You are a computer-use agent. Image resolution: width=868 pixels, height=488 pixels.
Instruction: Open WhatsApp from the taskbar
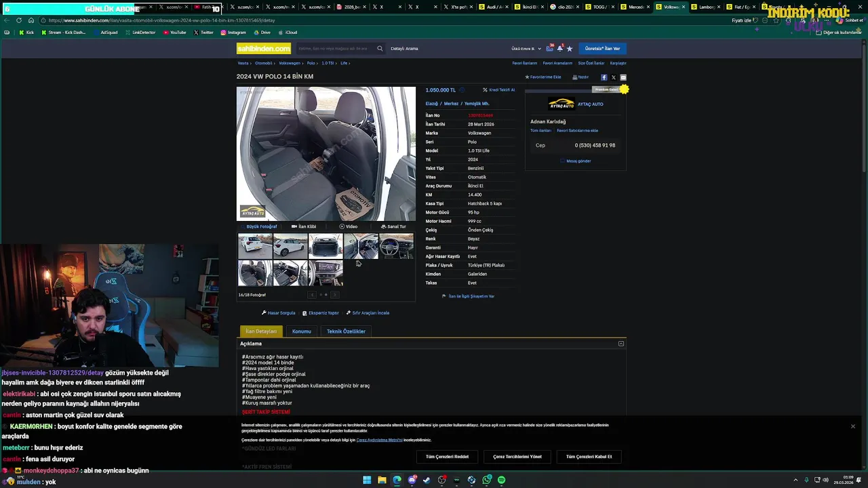pos(487,480)
